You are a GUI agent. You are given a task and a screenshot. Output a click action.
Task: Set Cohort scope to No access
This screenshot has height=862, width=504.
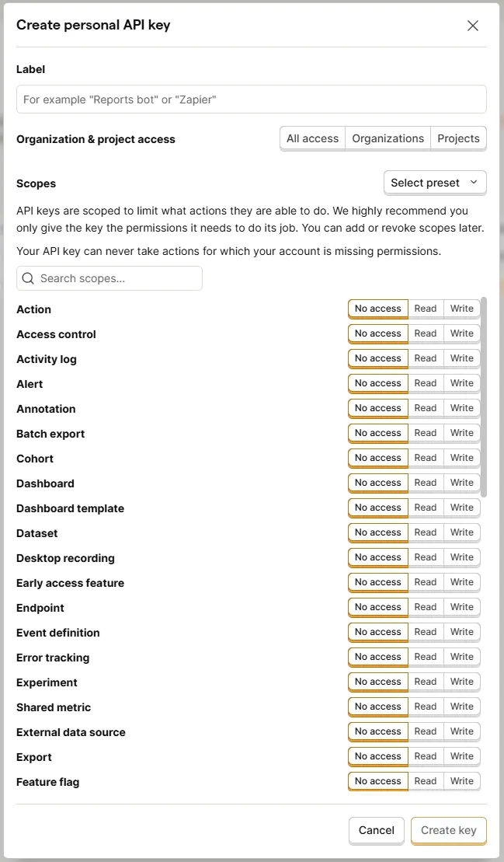pyautogui.click(x=377, y=458)
